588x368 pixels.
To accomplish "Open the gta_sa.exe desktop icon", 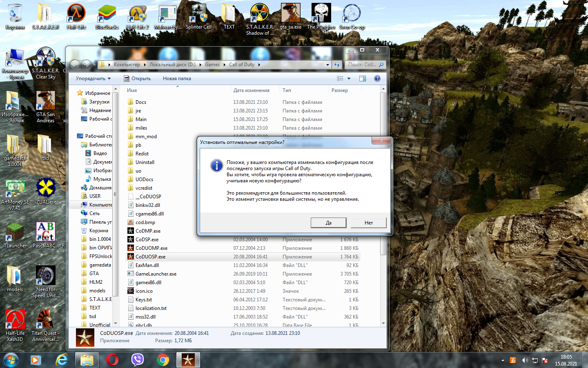I will (x=291, y=17).
